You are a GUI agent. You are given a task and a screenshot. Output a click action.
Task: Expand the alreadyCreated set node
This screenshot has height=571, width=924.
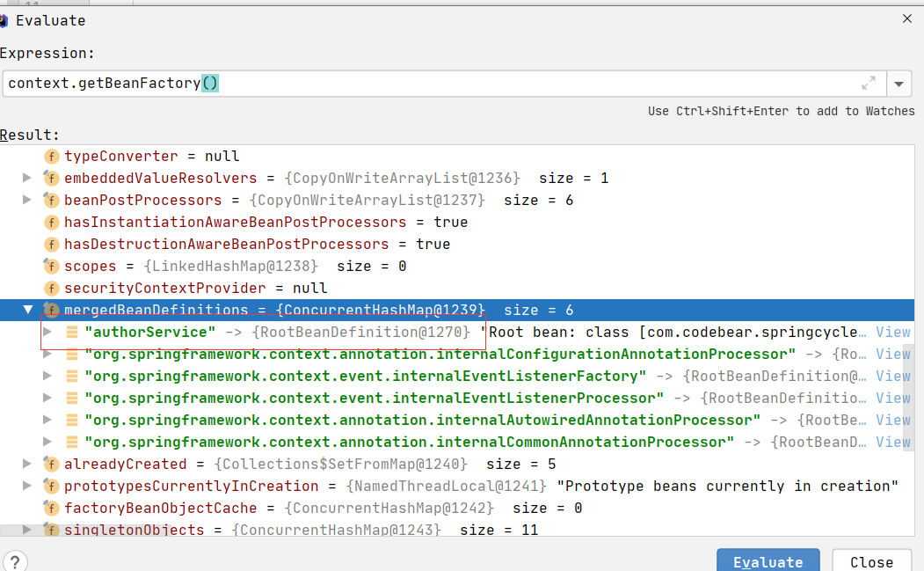(28, 464)
